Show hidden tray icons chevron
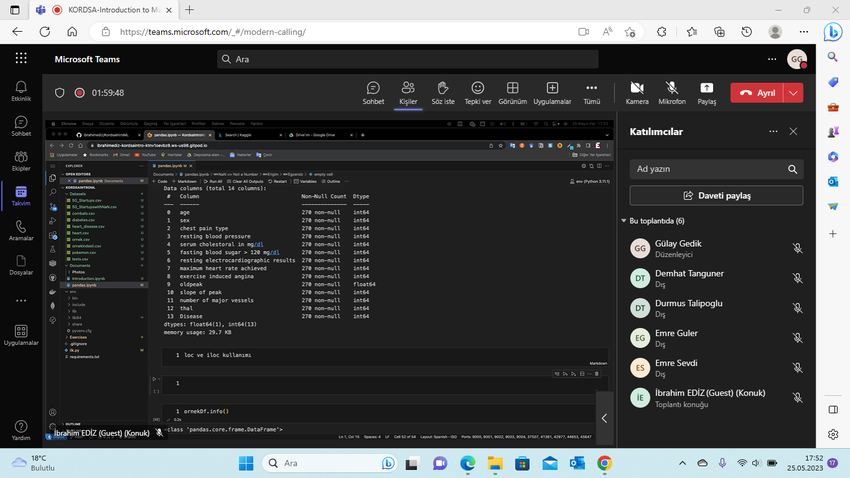 point(682,463)
